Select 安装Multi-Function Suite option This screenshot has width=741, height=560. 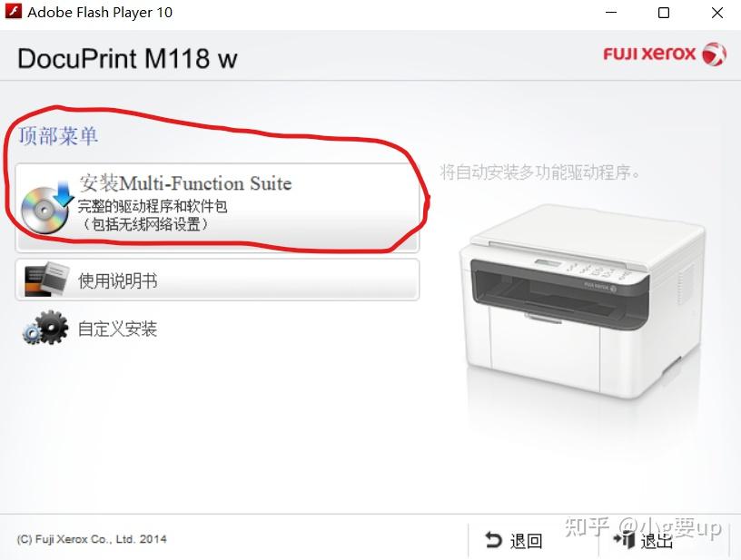pos(217,208)
